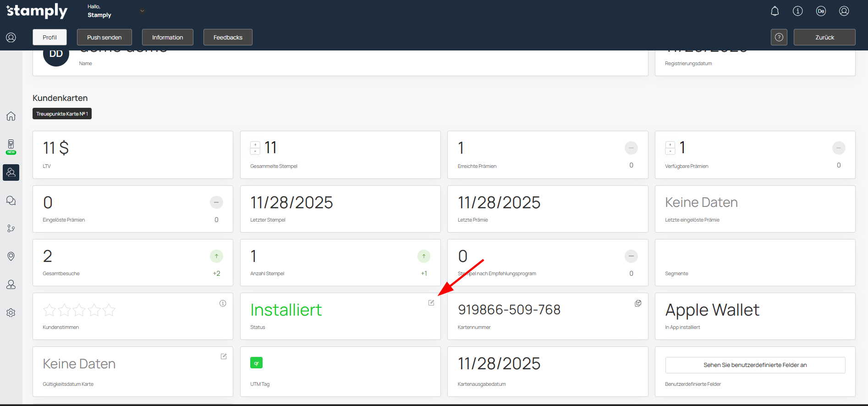Edit the Gültigkeitsdatum Karte value
The height and width of the screenshot is (406, 868).
point(224,356)
